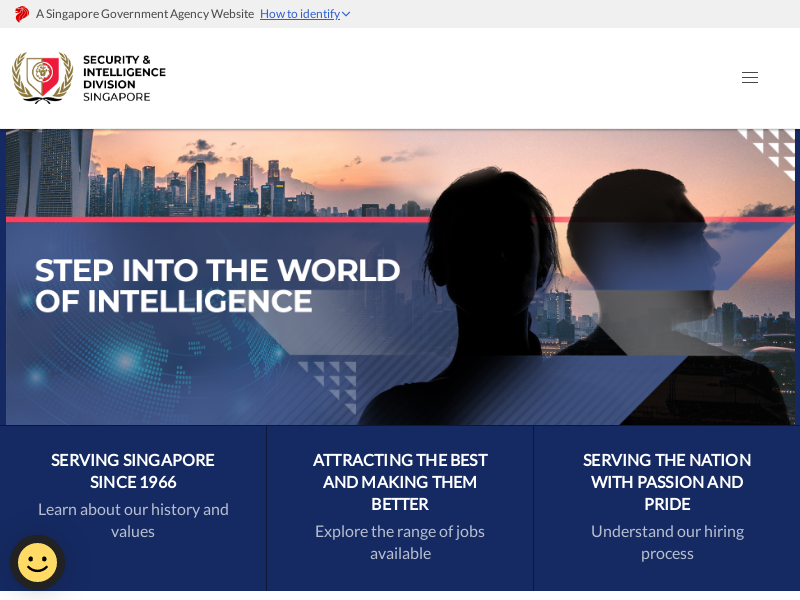Image resolution: width=800 pixels, height=600 pixels.
Task: Open the hamburger navigation menu
Action: click(x=749, y=78)
